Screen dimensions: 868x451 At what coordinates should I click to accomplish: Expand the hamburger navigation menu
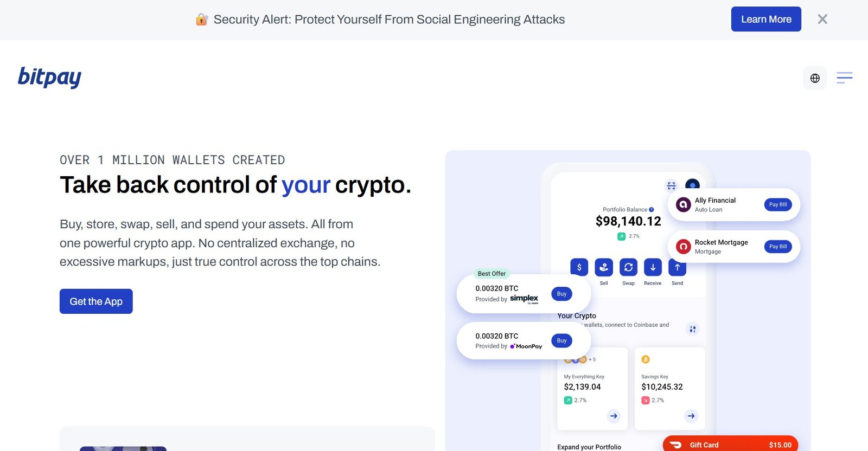pyautogui.click(x=844, y=78)
